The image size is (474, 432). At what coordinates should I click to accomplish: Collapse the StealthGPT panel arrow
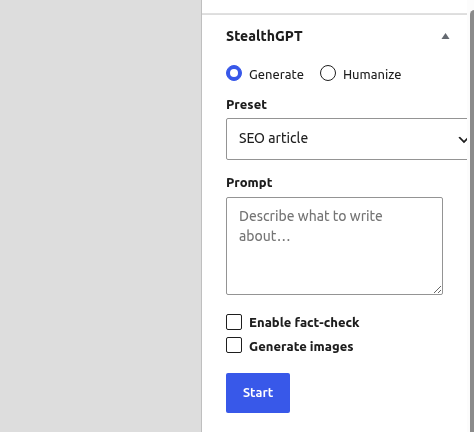[x=445, y=36]
